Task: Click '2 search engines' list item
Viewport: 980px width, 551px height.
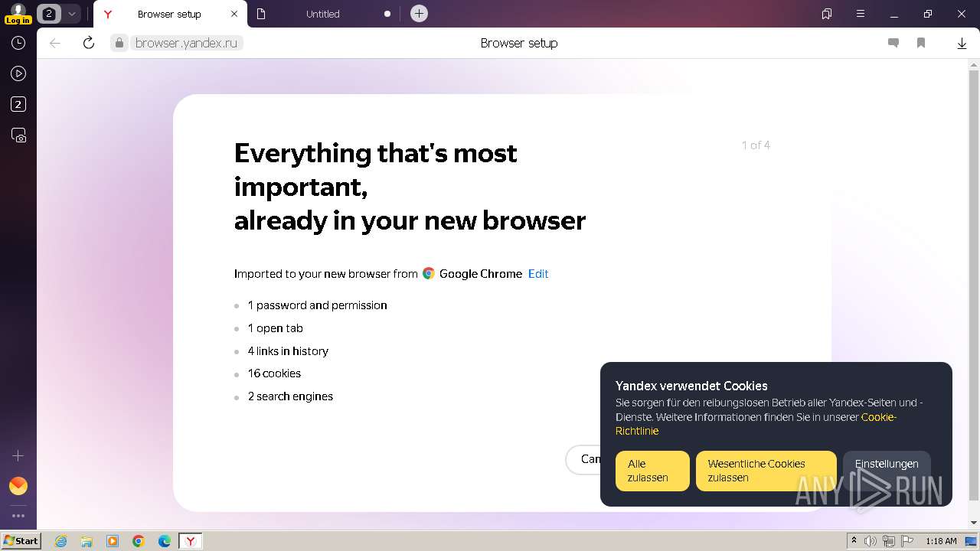Action: [290, 396]
